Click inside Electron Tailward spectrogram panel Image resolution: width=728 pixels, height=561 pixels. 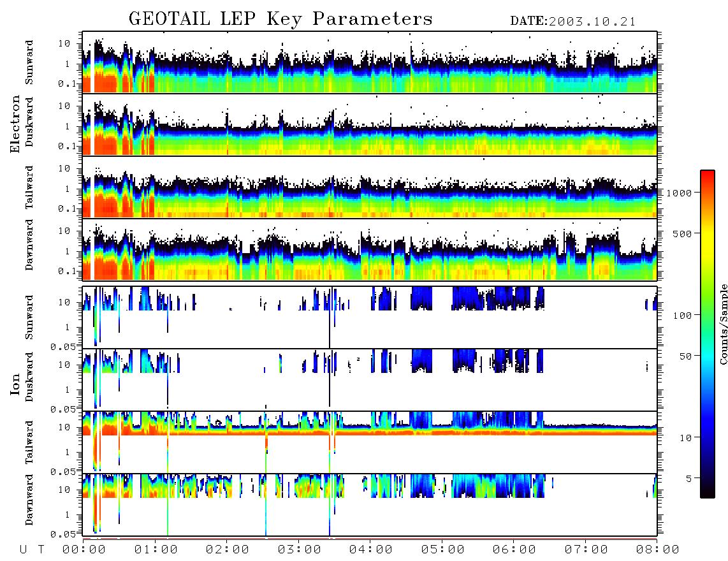coord(370,187)
